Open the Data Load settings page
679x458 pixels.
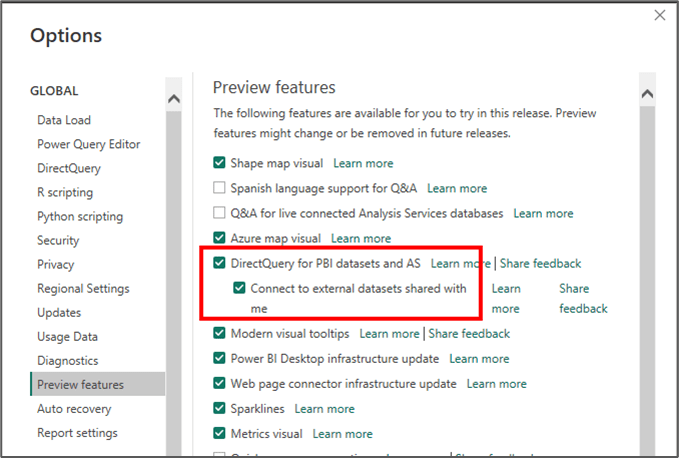(64, 120)
